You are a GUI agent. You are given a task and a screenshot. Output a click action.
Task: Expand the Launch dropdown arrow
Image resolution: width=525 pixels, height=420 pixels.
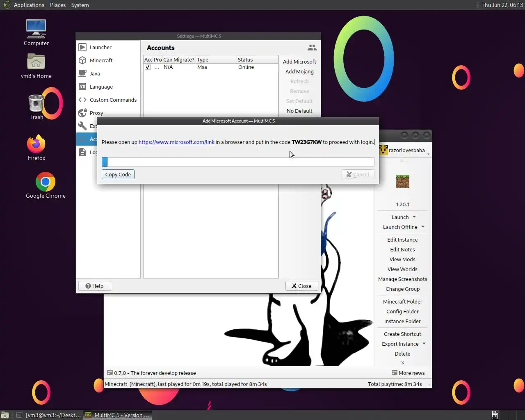414,217
